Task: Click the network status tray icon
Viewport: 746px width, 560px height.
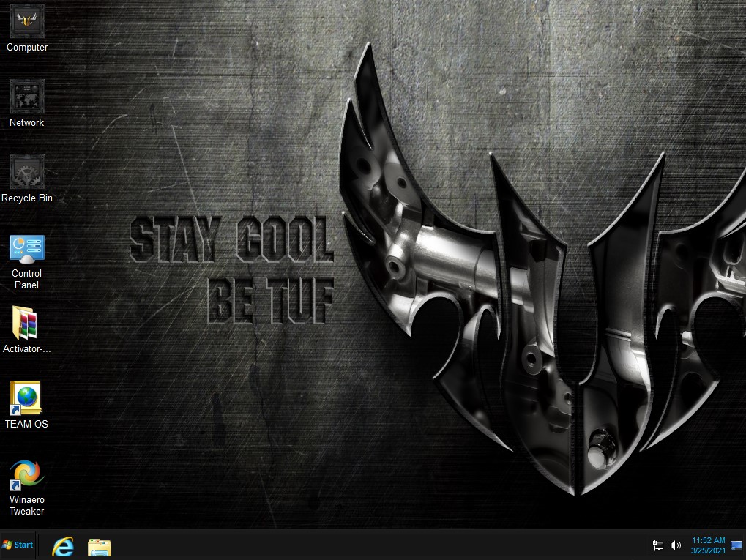Action: (658, 545)
